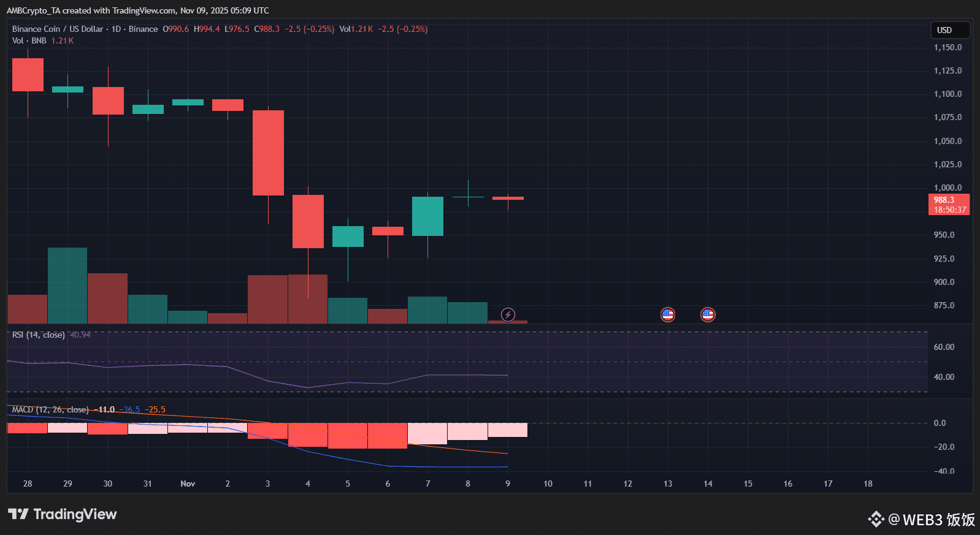The height and width of the screenshot is (535, 980).
Task: Click the Nov label on the time axis
Action: (x=188, y=484)
